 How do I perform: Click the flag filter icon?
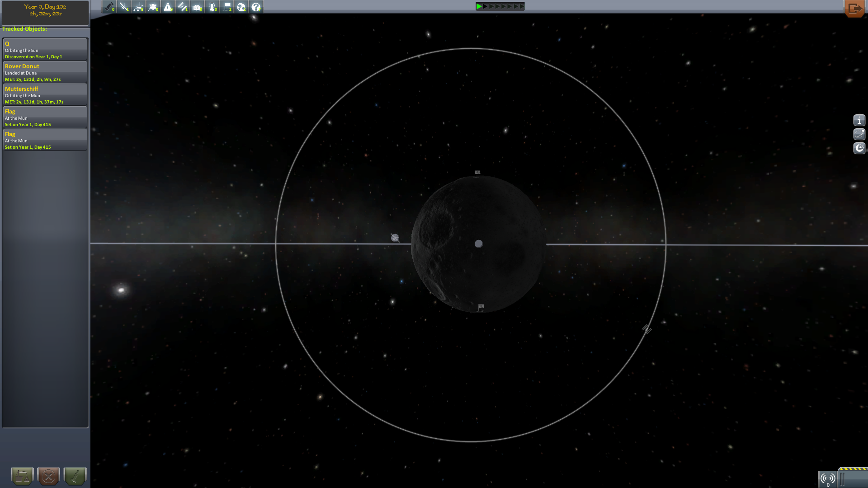(x=227, y=7)
